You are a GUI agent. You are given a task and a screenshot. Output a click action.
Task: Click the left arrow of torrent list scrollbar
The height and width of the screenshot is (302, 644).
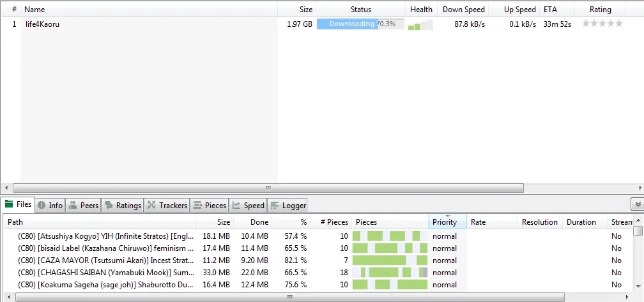pyautogui.click(x=6, y=188)
